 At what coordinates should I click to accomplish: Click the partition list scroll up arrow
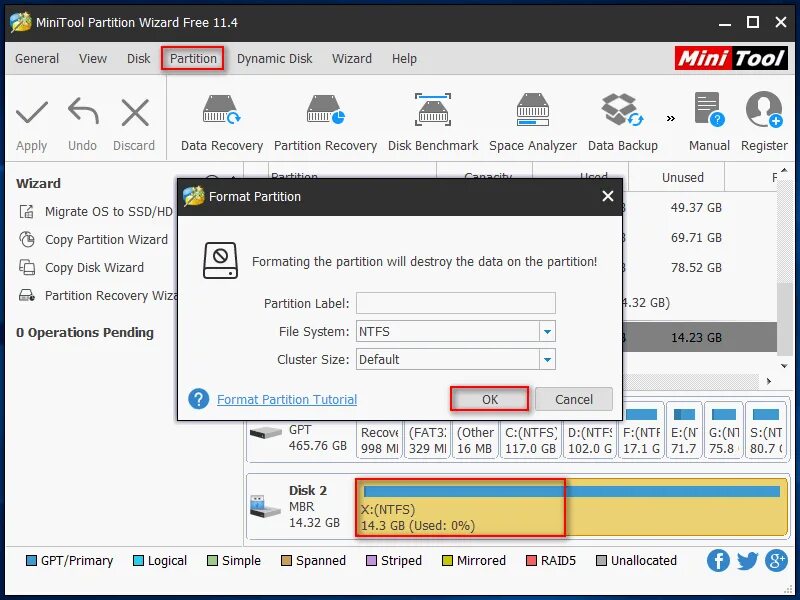[x=784, y=170]
